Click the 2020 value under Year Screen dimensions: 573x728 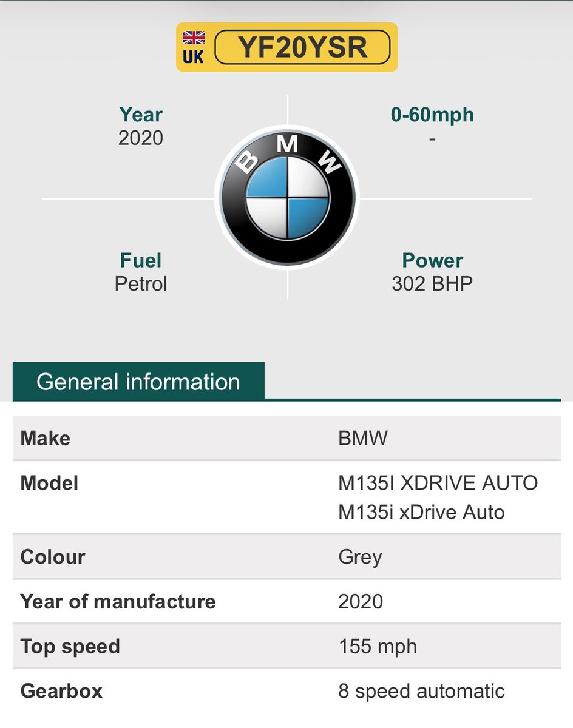pyautogui.click(x=141, y=138)
